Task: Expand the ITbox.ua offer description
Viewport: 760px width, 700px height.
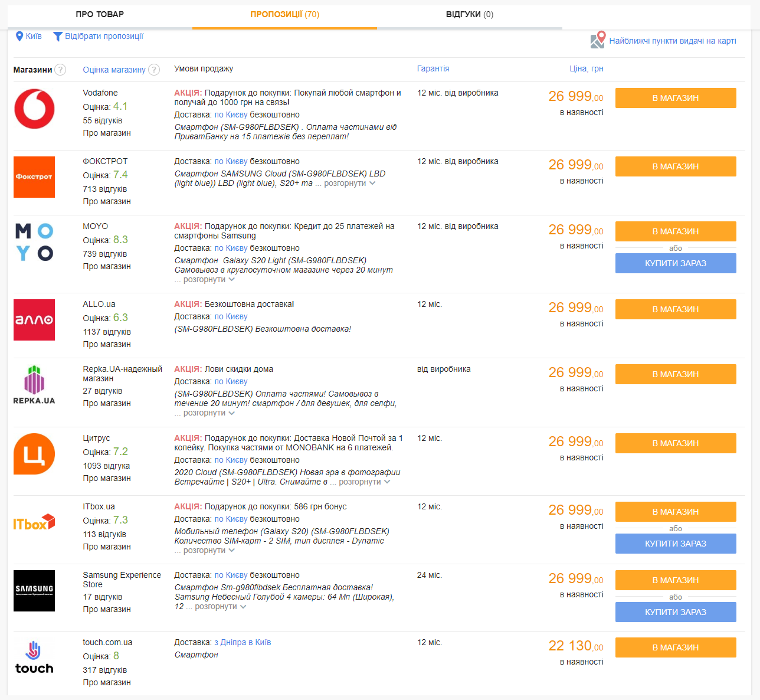Action: point(209,551)
